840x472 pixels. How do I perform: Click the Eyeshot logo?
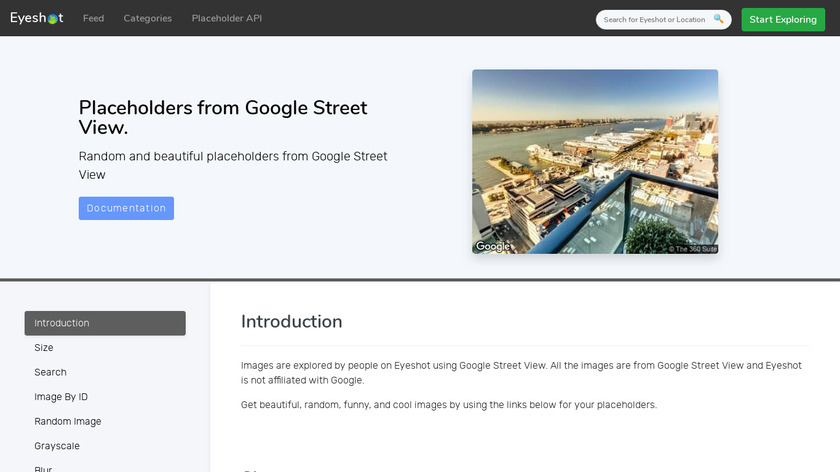pyautogui.click(x=37, y=18)
